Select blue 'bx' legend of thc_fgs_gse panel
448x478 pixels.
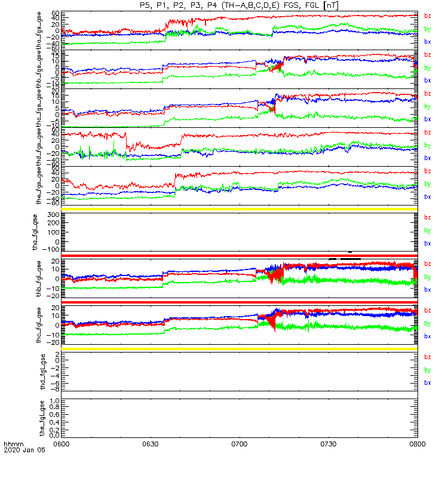coord(428,119)
